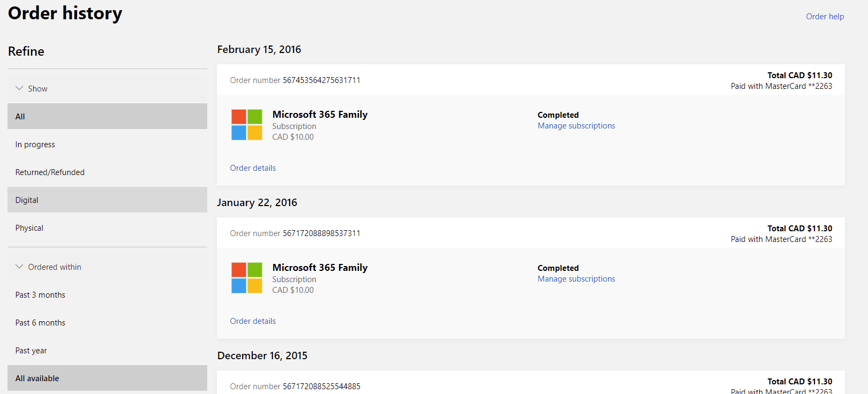Click Microsoft logo in February 15 order
Image resolution: width=868 pixels, height=394 pixels.
tap(247, 125)
